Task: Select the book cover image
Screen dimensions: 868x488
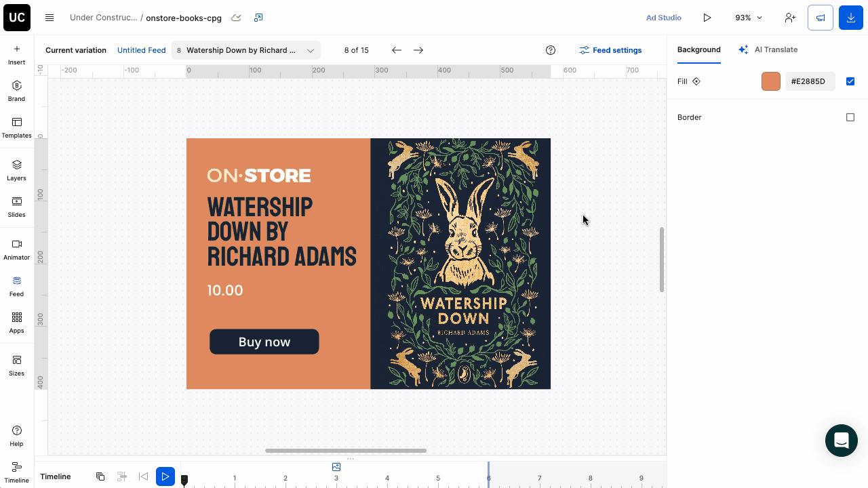Action: [461, 264]
